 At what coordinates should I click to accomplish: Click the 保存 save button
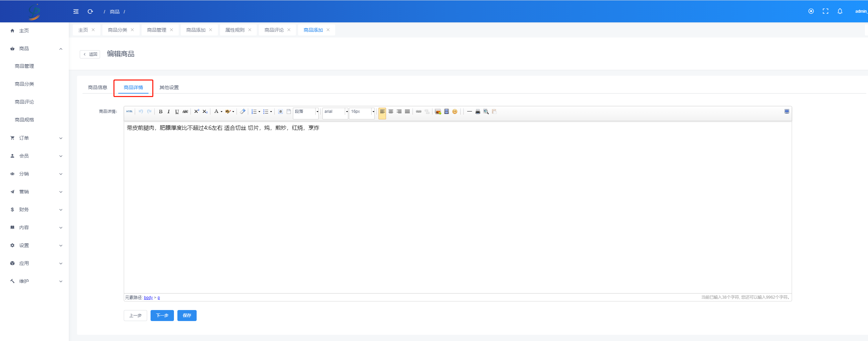point(187,316)
